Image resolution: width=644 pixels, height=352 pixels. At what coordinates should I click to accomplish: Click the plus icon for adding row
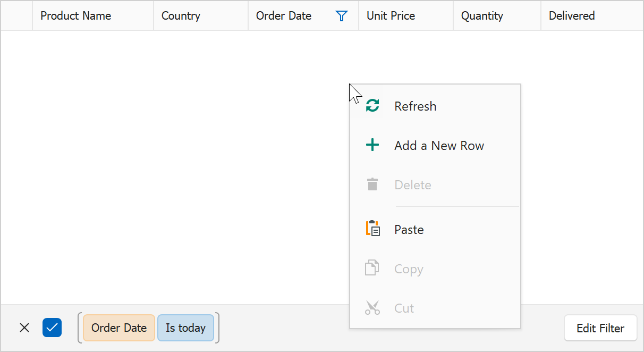coord(372,145)
